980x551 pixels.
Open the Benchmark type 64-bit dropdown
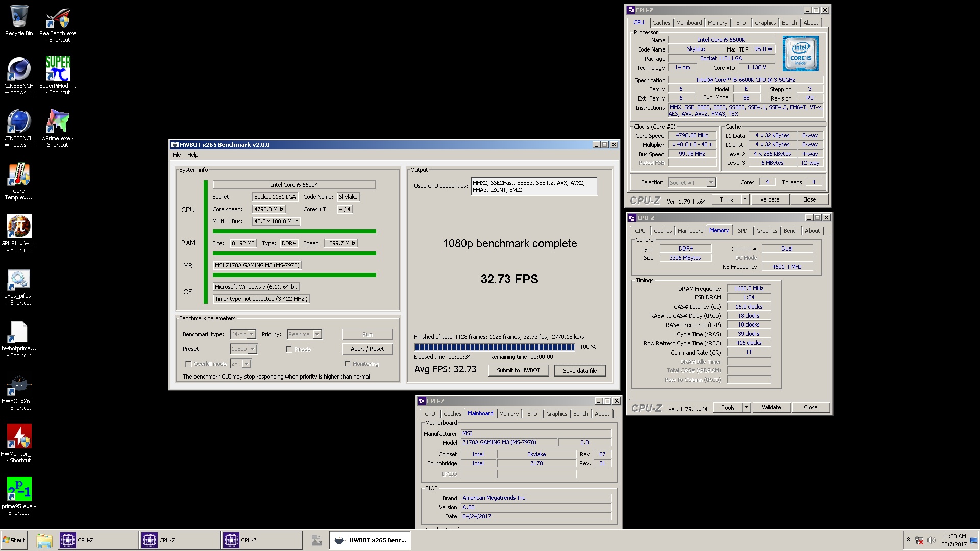pyautogui.click(x=252, y=334)
